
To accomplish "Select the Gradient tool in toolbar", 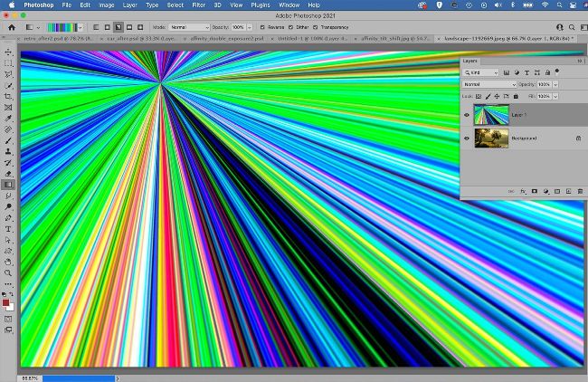I will (8, 185).
